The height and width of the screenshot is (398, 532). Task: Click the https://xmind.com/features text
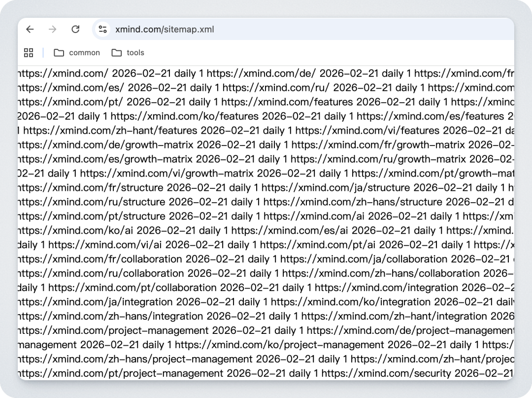287,102
